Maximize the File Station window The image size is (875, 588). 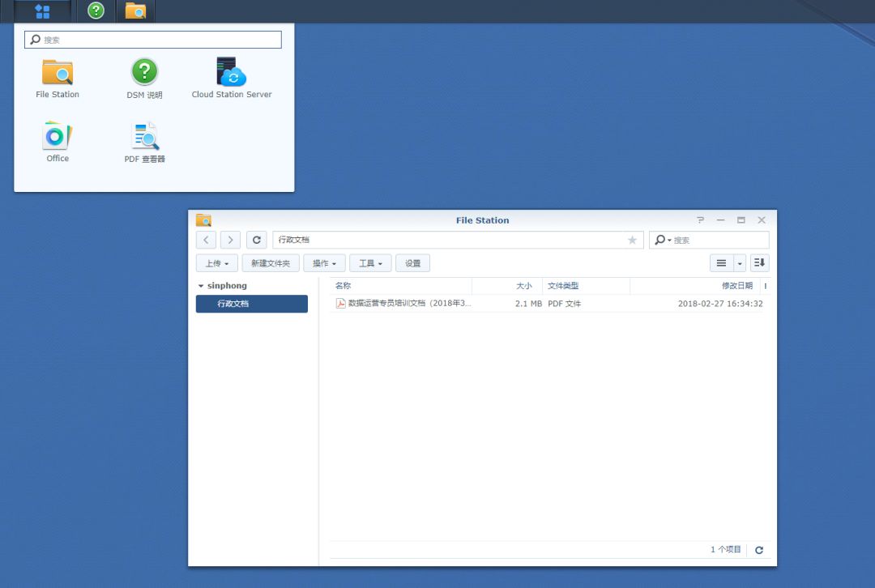(x=741, y=219)
